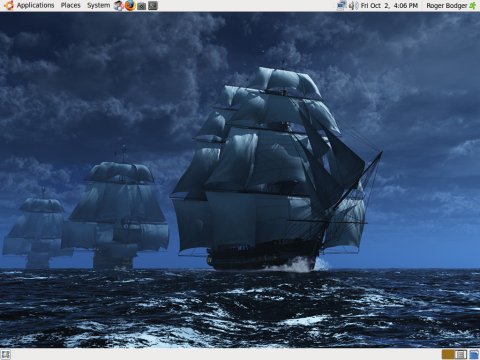The image size is (480, 360).
Task: Switch to the first workspace
Action: pyautogui.click(x=448, y=354)
